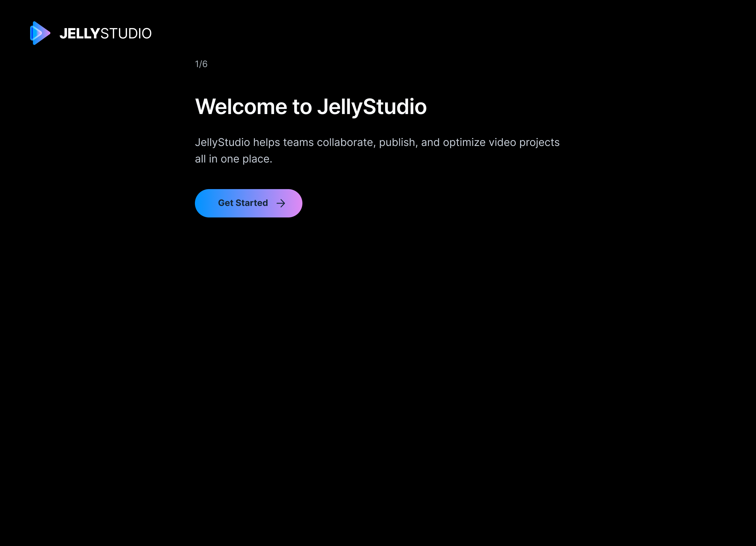Click the Welcome to JellyStudio heading
The image size is (756, 546).
click(x=311, y=107)
